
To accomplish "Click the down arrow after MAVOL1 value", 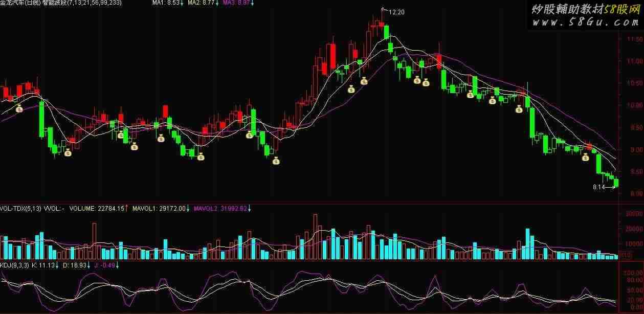I will tap(188, 209).
